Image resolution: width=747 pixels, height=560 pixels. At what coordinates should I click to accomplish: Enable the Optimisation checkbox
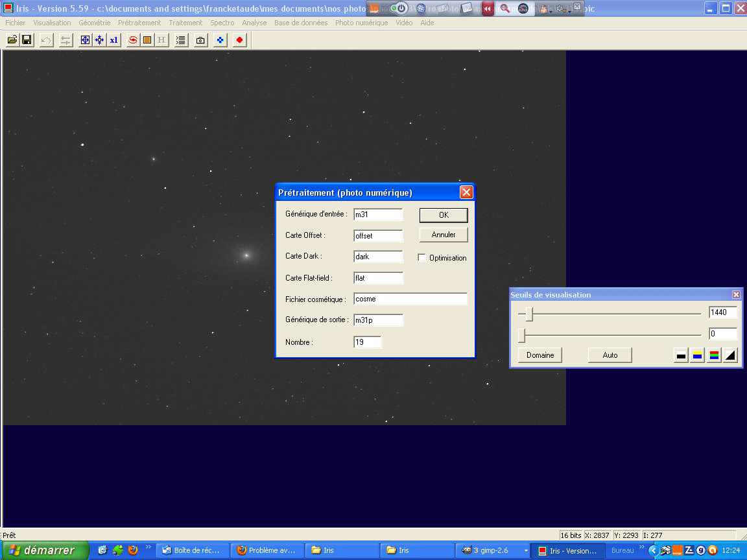[421, 257]
